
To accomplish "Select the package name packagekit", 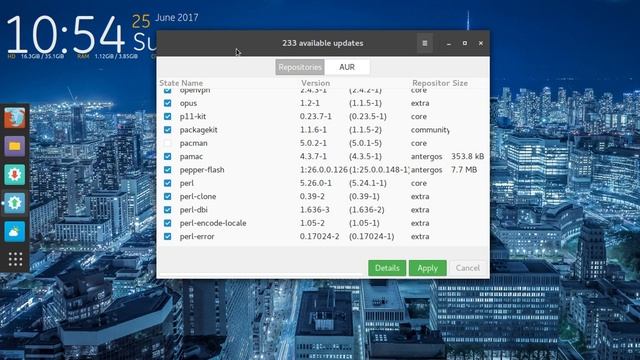I will (x=198, y=130).
